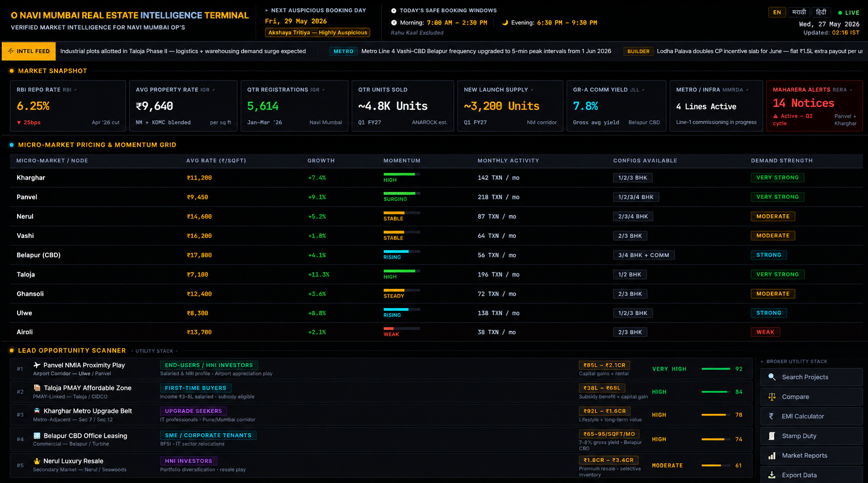Click the +9.1% growth value for Panvel
The height and width of the screenshot is (483, 868).
pos(317,197)
